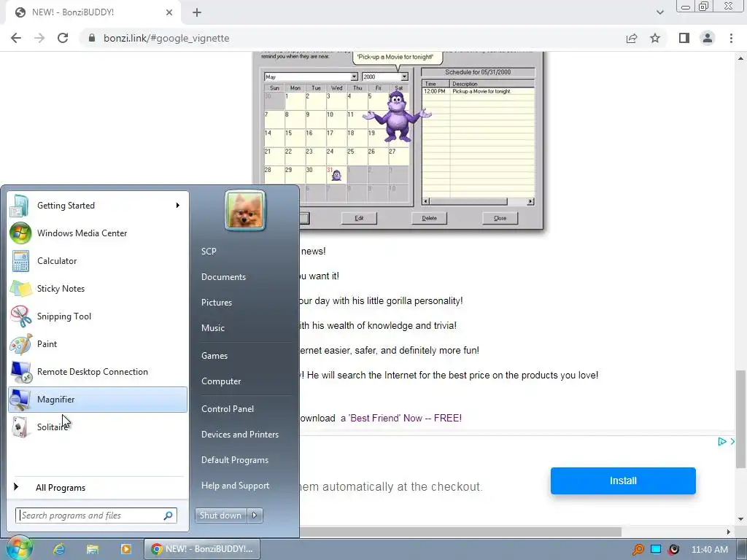The image size is (747, 560).
Task: Click the close ad arrow icon
Action: point(732,442)
